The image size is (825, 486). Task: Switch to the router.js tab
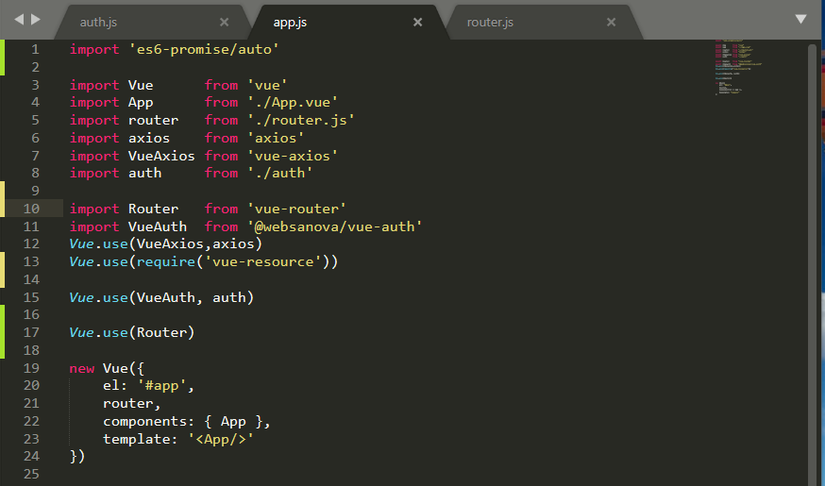tap(490, 22)
